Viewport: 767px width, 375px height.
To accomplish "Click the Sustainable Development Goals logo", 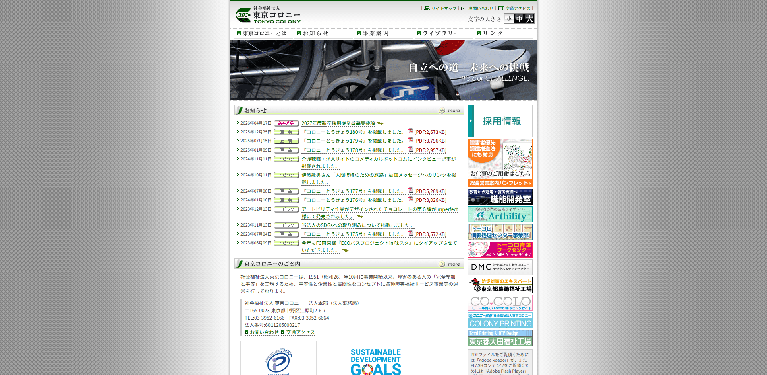I will click(376, 361).
